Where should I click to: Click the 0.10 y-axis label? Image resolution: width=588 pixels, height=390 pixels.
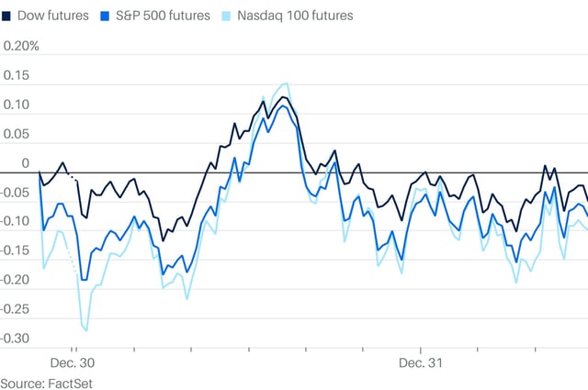click(17, 105)
